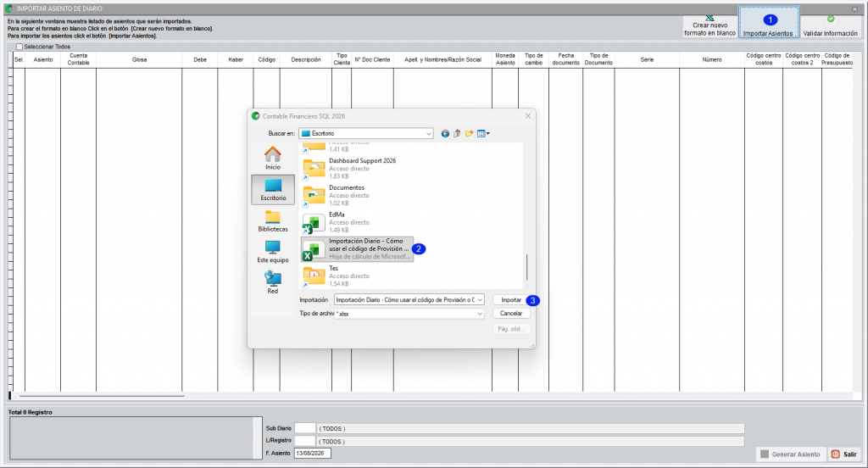Viewport: 868px width, 468px height.
Task: Click the Fecha documento column header
Action: click(x=565, y=60)
